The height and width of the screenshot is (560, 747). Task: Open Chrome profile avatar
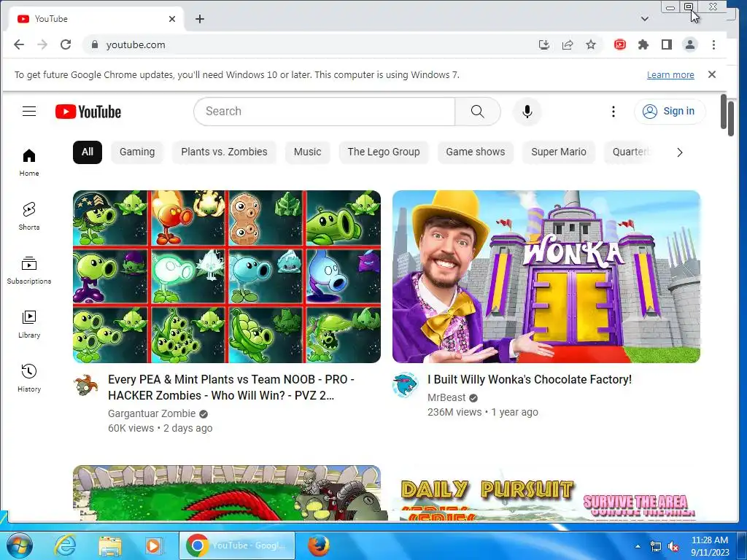tap(690, 44)
